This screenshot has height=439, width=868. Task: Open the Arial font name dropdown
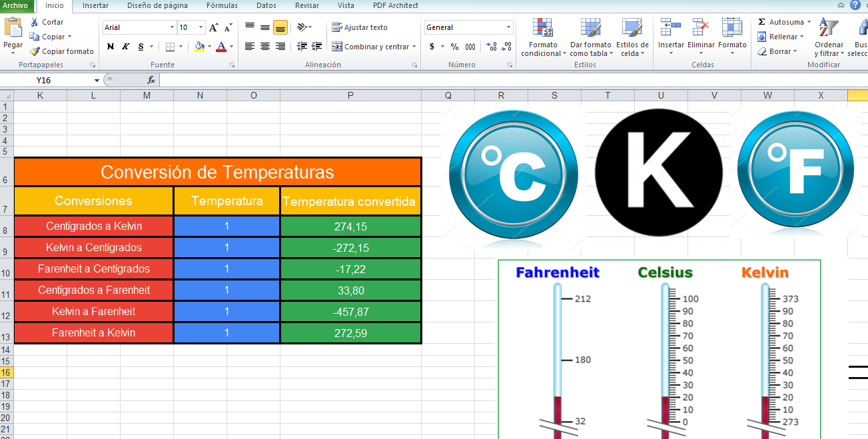(172, 27)
